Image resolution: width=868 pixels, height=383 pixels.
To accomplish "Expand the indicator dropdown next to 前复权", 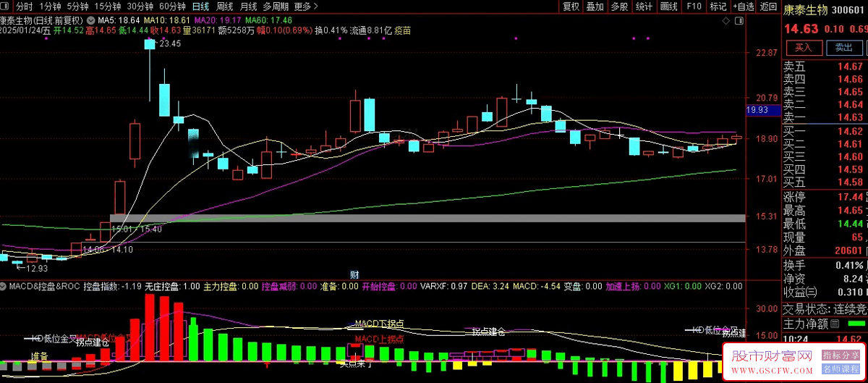I will [x=90, y=19].
